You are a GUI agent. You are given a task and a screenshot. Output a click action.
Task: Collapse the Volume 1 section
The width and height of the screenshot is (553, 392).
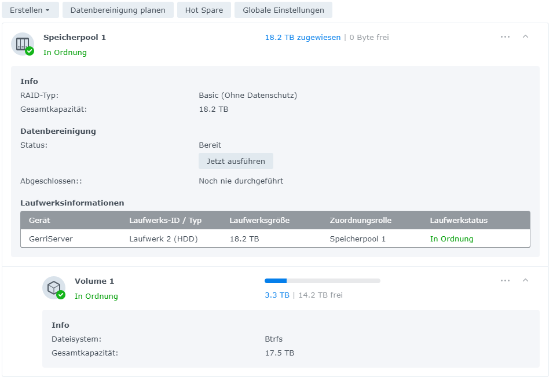[x=525, y=280]
